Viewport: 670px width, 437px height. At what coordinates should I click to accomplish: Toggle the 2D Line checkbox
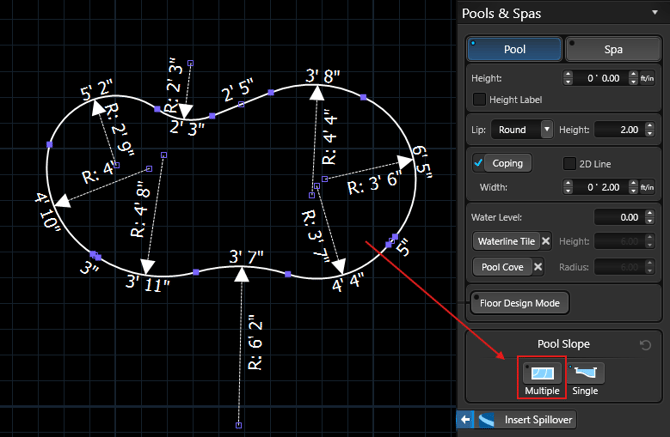(x=571, y=163)
